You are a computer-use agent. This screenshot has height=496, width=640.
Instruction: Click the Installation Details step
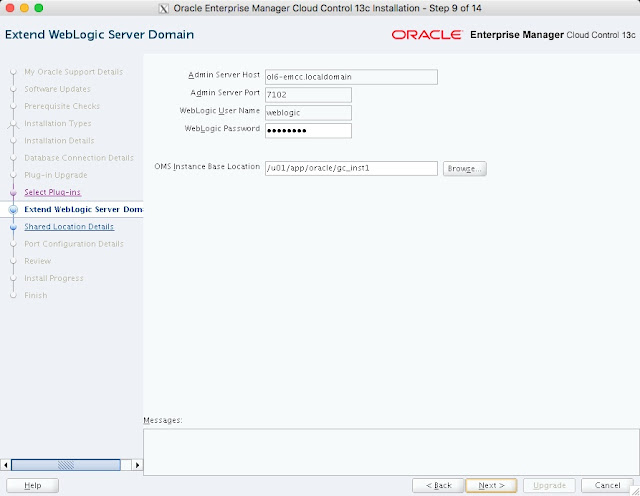59,140
